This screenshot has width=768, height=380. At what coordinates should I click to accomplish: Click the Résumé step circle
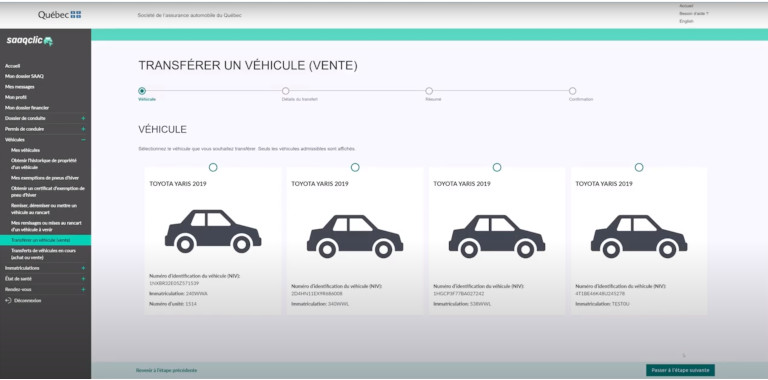(x=429, y=91)
